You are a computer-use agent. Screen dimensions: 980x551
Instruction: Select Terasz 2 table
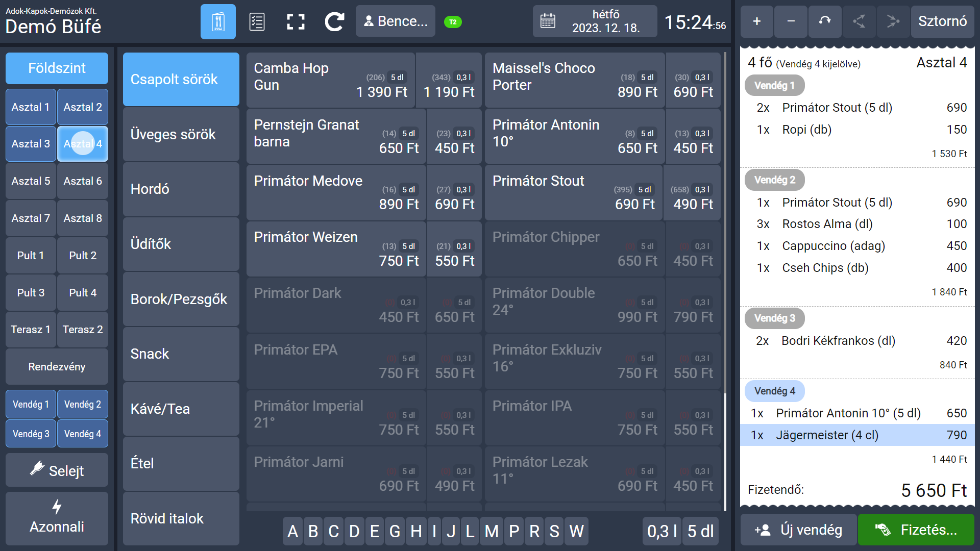tap(83, 330)
